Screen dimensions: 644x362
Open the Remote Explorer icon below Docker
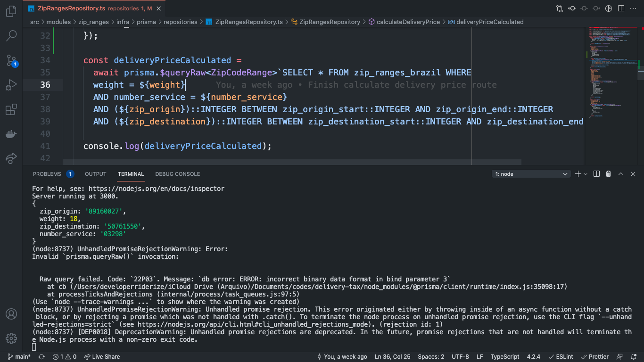(x=11, y=158)
